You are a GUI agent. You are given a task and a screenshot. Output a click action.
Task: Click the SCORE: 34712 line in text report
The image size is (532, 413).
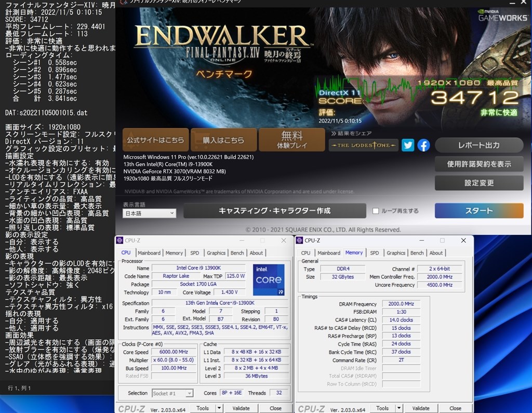27,19
